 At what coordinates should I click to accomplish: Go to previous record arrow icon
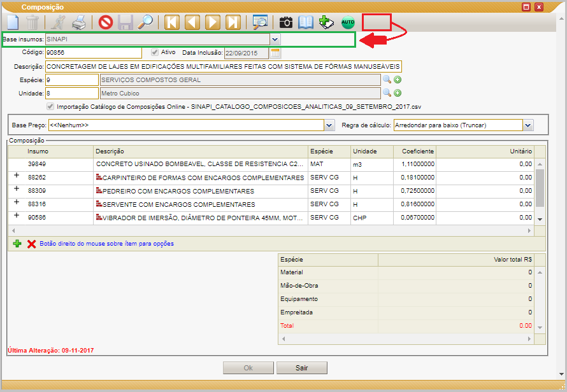(192, 22)
